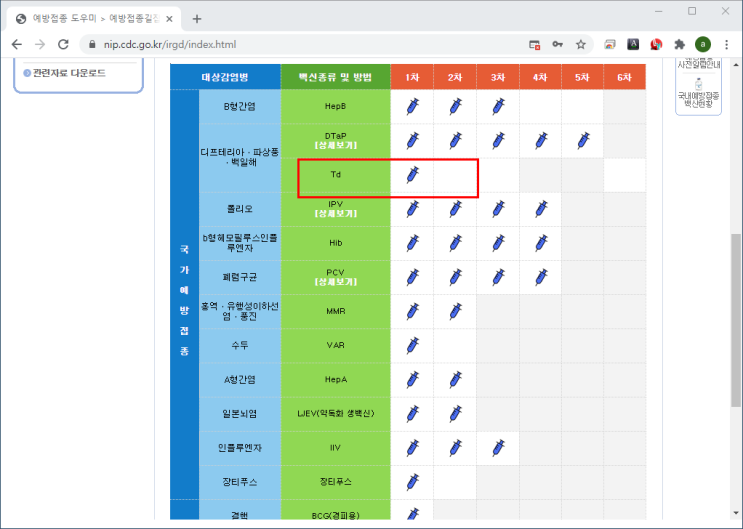
Task: Click the green profile avatar icon
Action: (x=703, y=45)
